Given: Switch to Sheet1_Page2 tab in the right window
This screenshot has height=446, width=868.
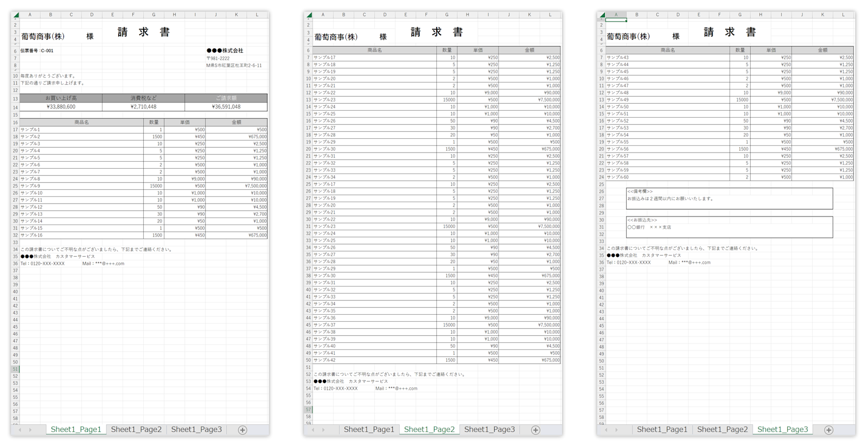Looking at the screenshot, I should [722, 429].
